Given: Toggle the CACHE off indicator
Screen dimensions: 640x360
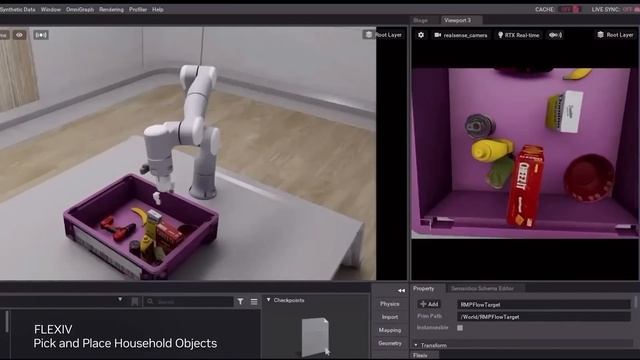Looking at the screenshot, I should tap(570, 9).
